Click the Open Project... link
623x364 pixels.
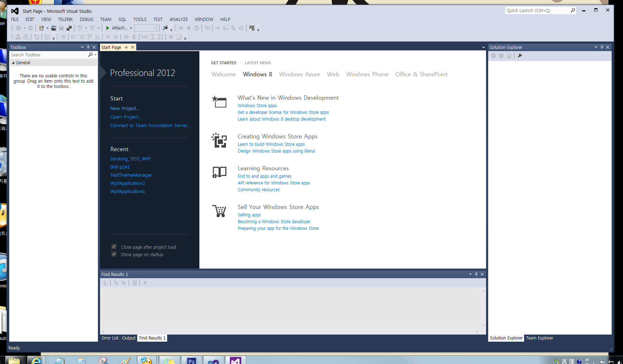point(126,117)
